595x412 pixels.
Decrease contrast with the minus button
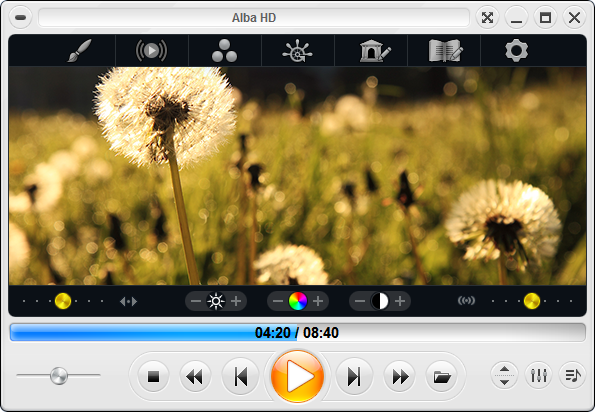pos(360,301)
